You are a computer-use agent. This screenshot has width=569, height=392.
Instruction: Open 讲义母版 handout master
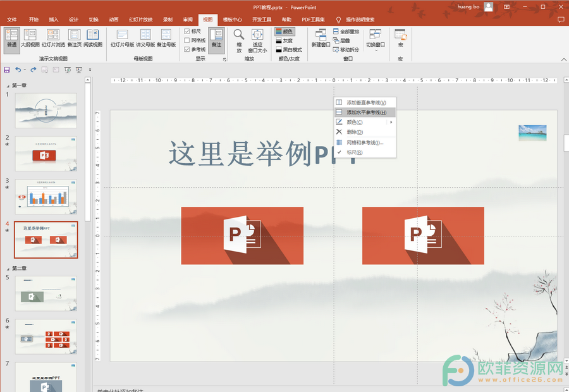point(145,39)
